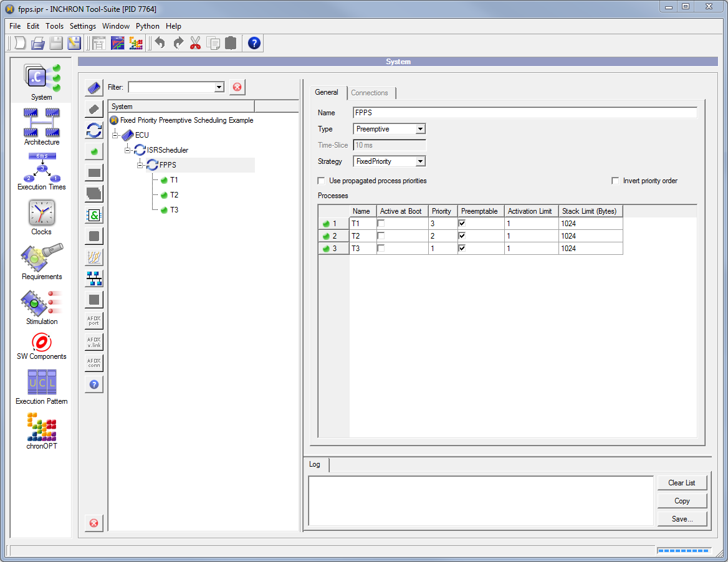728x562 pixels.
Task: Click the network bus topology icon
Action: tap(94, 279)
